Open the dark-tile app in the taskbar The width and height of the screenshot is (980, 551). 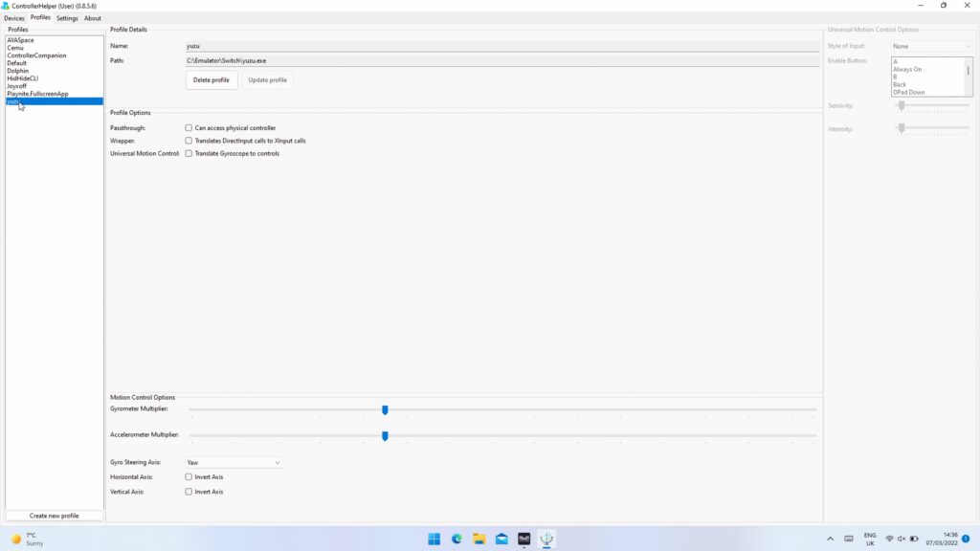coord(524,540)
